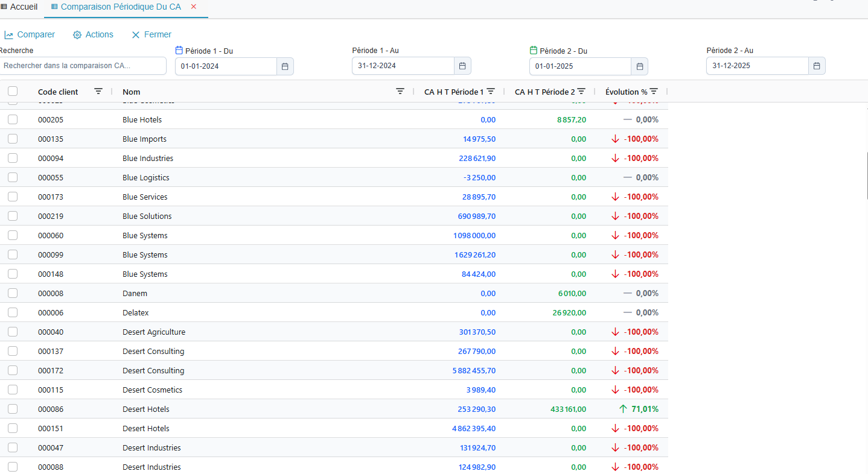Image resolution: width=868 pixels, height=474 pixels.
Task: Click the filter icon on Code client column
Action: tap(98, 92)
